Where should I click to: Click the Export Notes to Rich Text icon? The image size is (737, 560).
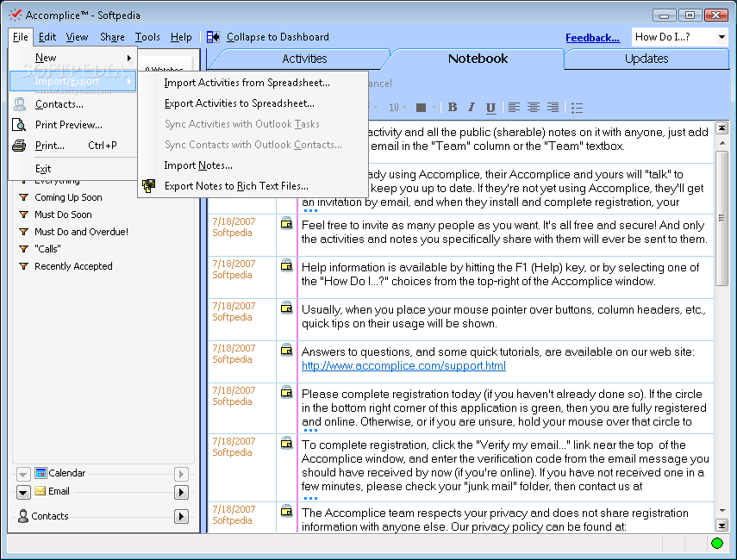pyautogui.click(x=149, y=186)
